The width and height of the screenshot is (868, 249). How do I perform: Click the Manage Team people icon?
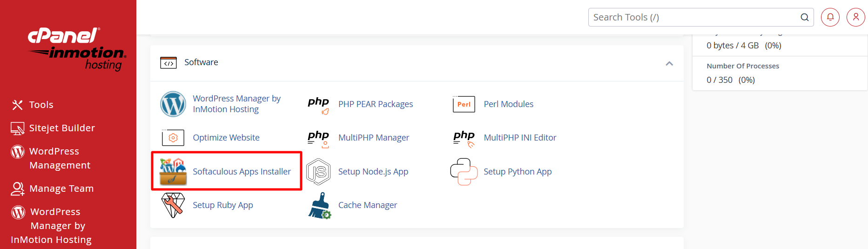[18, 188]
